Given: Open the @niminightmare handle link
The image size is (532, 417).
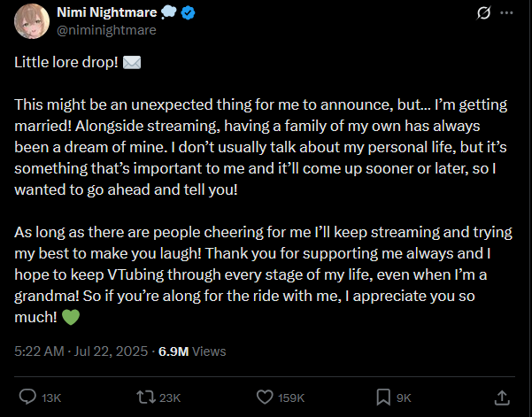Looking at the screenshot, I should (105, 30).
